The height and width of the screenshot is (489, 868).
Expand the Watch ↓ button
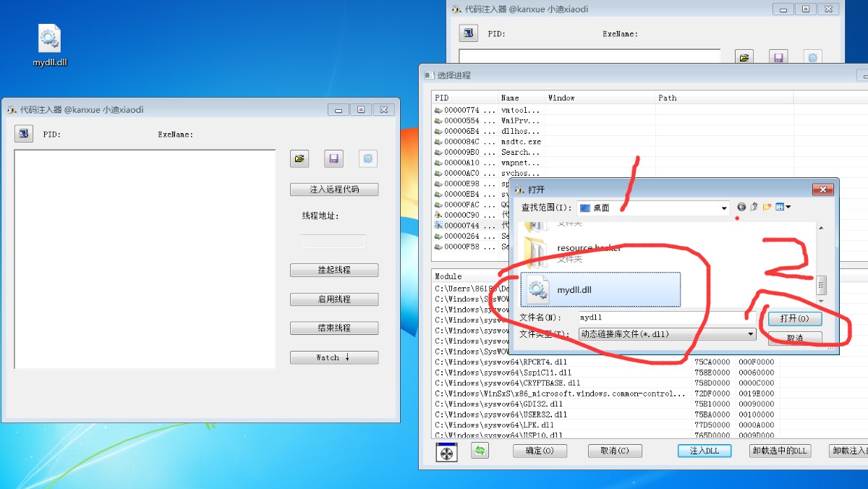[x=334, y=357]
